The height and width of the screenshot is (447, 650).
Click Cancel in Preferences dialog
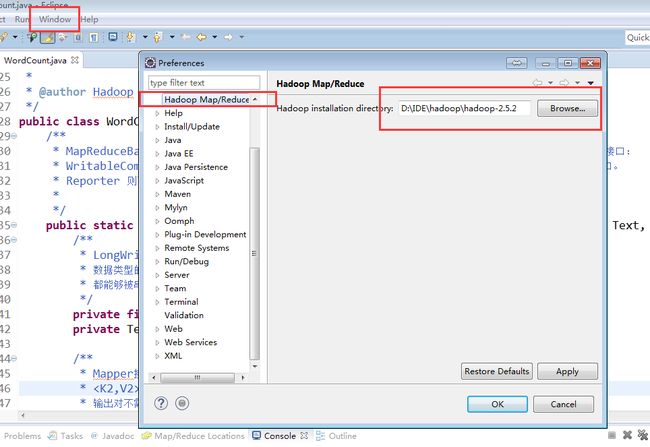[563, 404]
